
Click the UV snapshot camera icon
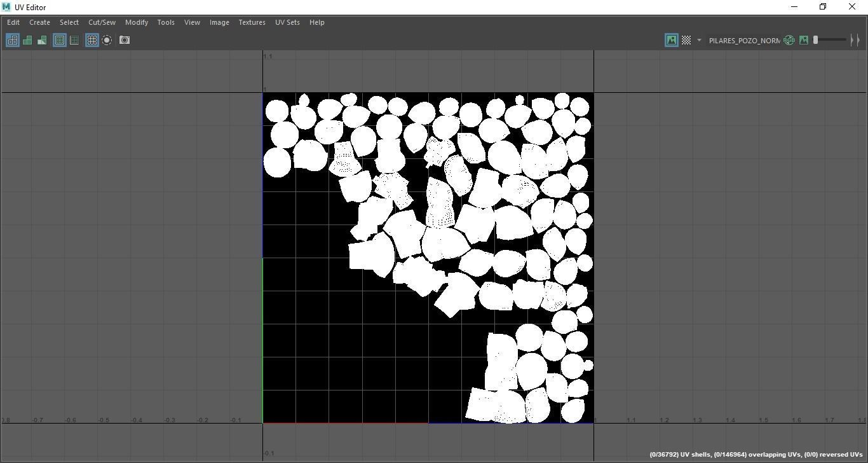[x=125, y=40]
